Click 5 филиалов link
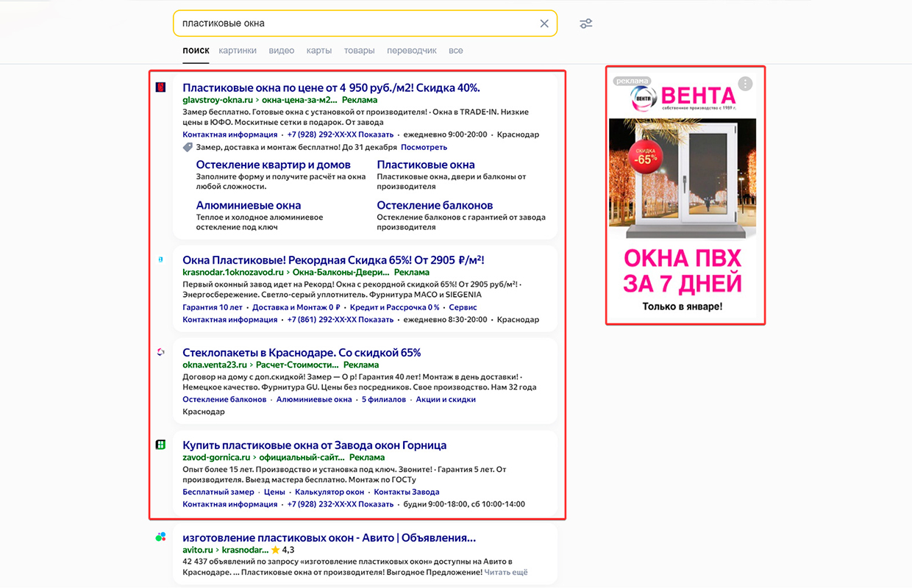The image size is (912, 588). point(384,399)
